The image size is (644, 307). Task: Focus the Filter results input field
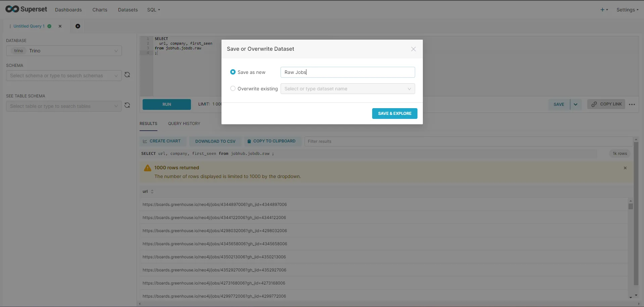468,141
